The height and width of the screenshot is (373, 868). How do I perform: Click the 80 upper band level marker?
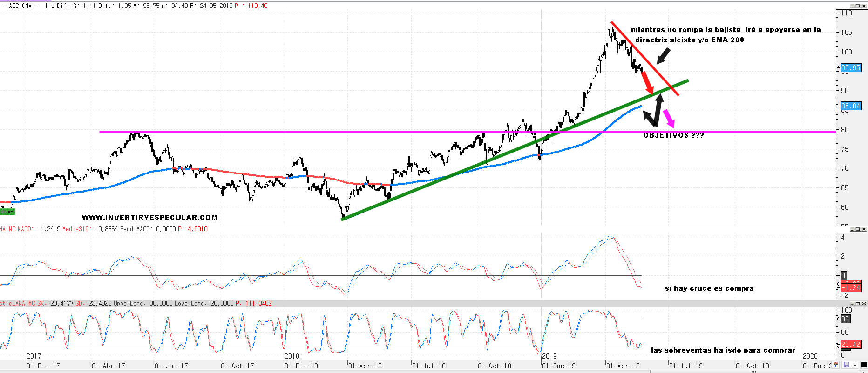tap(845, 319)
